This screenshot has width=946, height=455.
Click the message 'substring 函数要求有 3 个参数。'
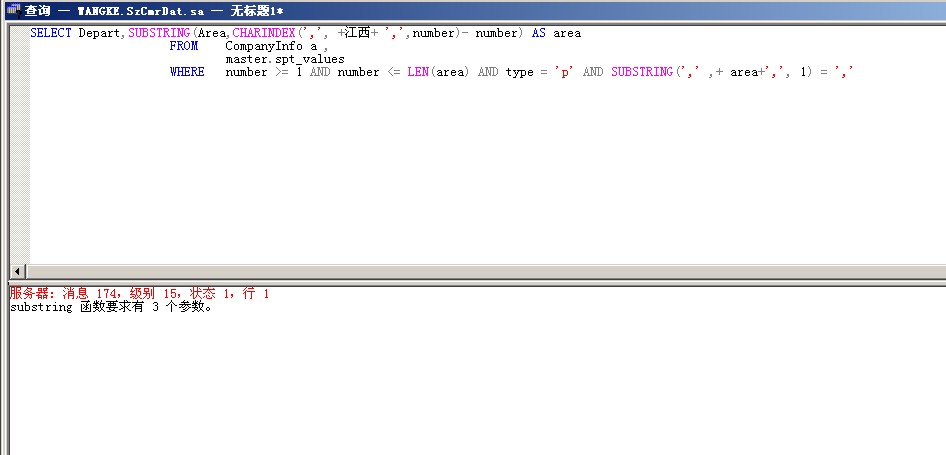(x=112, y=307)
